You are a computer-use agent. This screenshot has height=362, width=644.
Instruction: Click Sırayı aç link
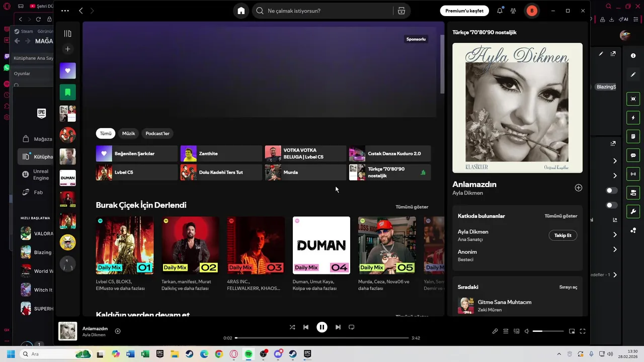click(568, 287)
